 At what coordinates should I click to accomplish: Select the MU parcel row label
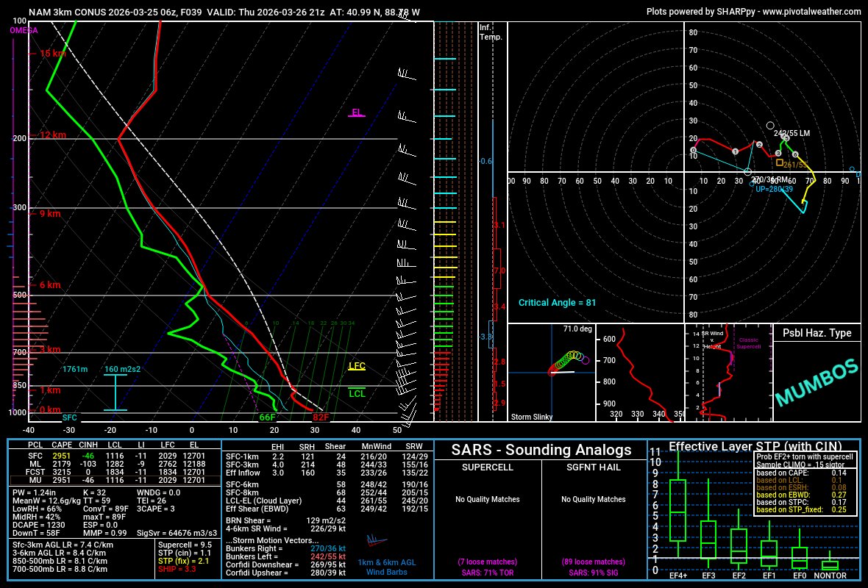point(35,480)
